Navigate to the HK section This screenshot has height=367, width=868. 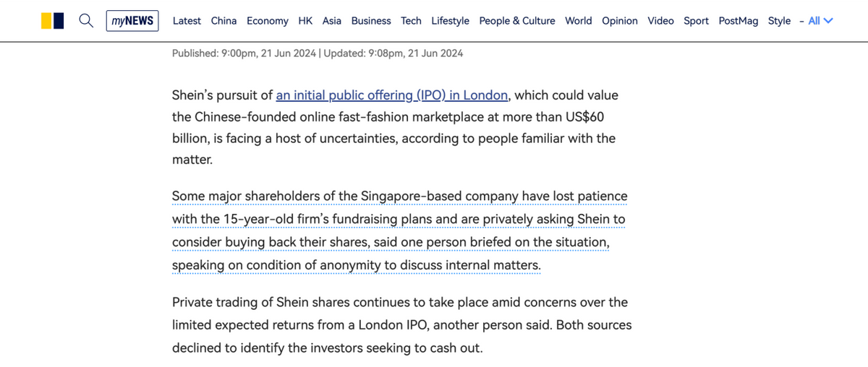click(305, 21)
